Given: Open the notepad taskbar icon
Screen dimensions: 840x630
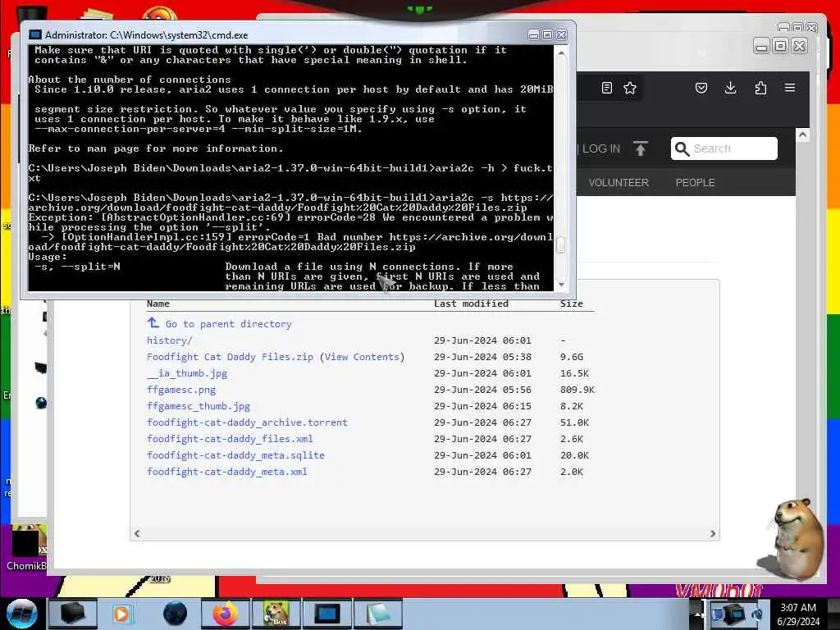Looking at the screenshot, I should point(377,614).
